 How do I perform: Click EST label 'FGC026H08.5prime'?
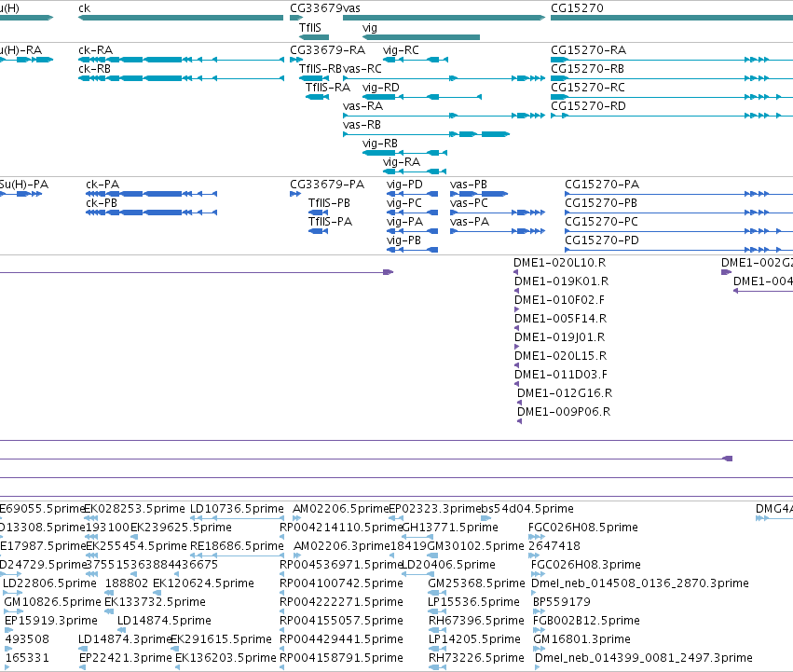583,528
